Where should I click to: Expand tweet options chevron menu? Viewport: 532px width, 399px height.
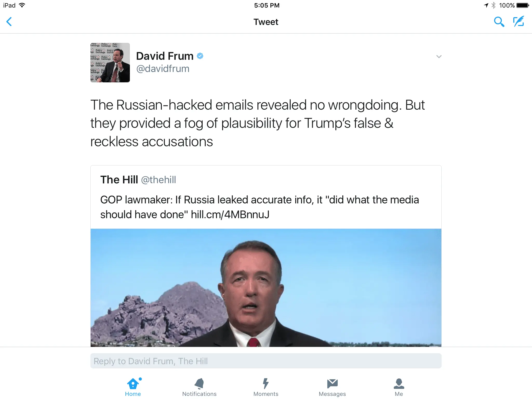(x=439, y=57)
